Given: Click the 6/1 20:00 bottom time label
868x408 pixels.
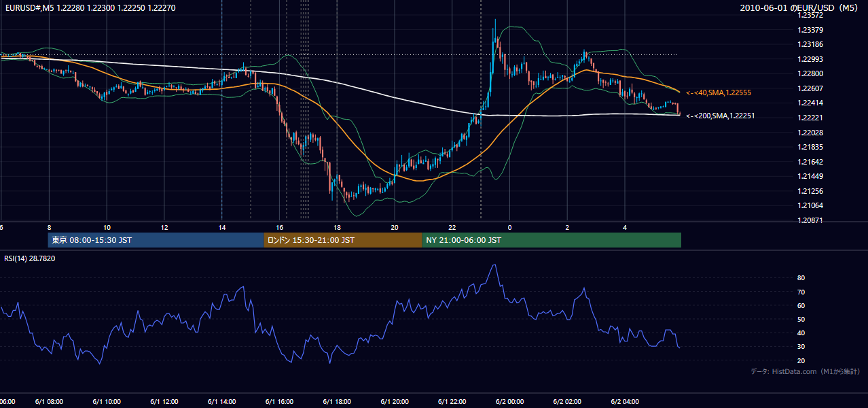Looking at the screenshot, I should [395, 402].
